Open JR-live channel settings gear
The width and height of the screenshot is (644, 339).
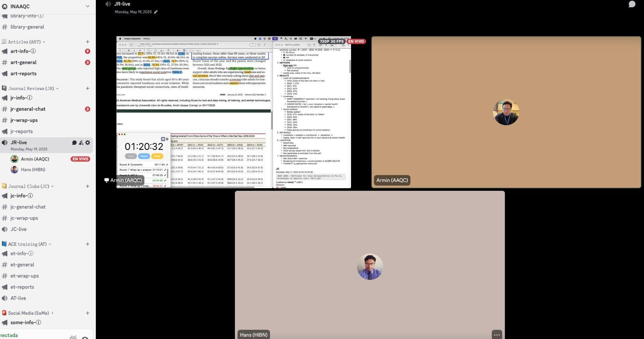(x=88, y=143)
